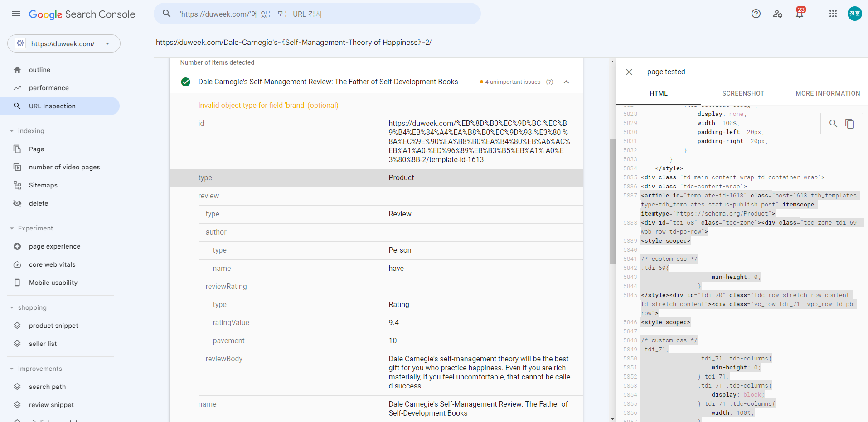Open seller list report

point(60,344)
